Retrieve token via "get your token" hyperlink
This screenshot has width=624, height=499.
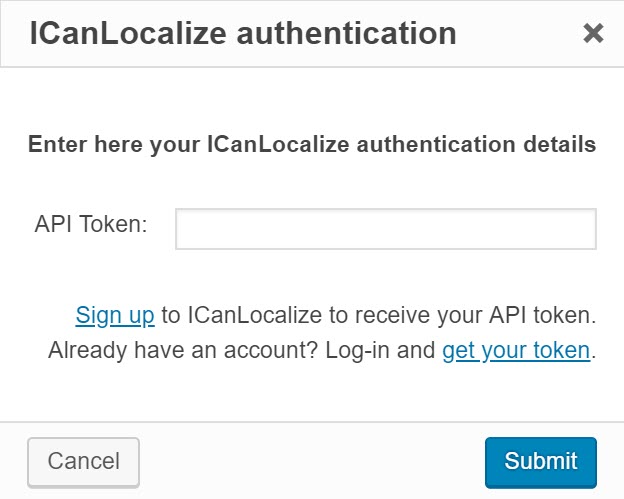pyautogui.click(x=516, y=351)
